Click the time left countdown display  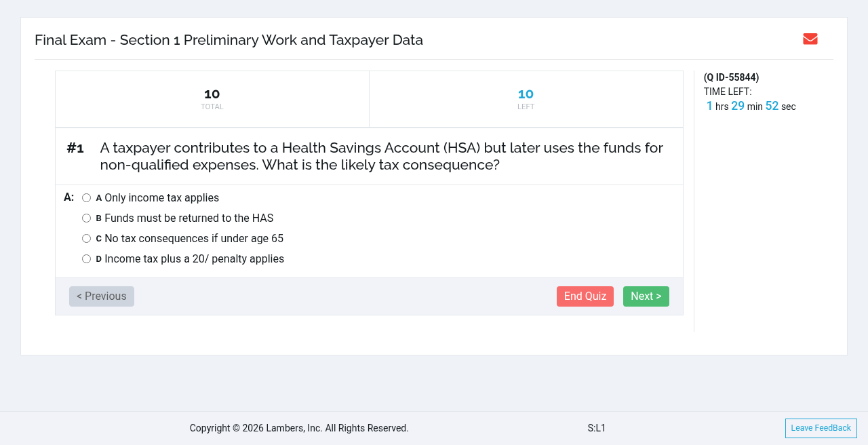click(x=751, y=106)
